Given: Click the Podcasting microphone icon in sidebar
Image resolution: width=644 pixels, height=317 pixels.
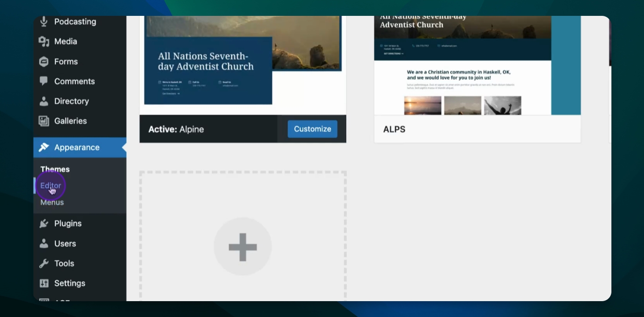Looking at the screenshot, I should (x=44, y=21).
